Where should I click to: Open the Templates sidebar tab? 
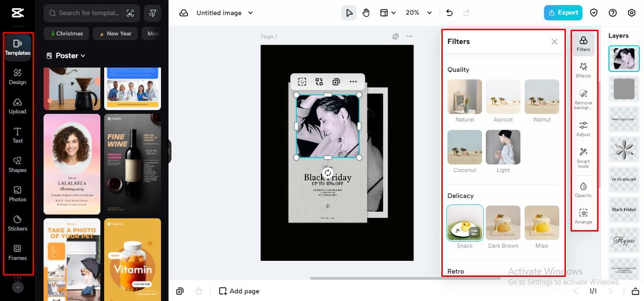point(18,47)
